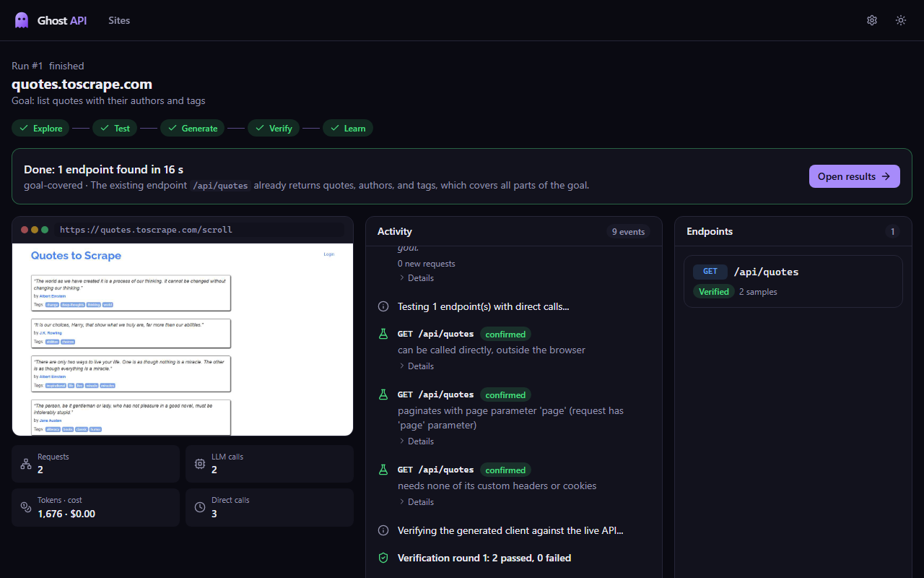924x578 pixels.
Task: Click the Tokens cost coins icon
Action: pos(26,507)
